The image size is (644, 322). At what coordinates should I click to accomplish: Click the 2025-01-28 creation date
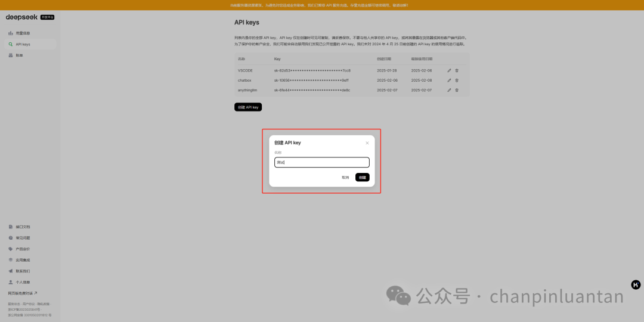pyautogui.click(x=387, y=70)
